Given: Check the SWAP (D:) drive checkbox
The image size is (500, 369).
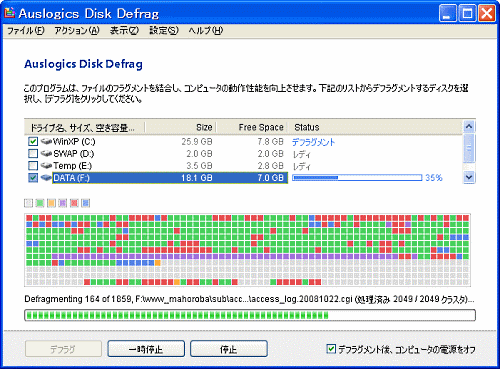Looking at the screenshot, I should coord(33,153).
